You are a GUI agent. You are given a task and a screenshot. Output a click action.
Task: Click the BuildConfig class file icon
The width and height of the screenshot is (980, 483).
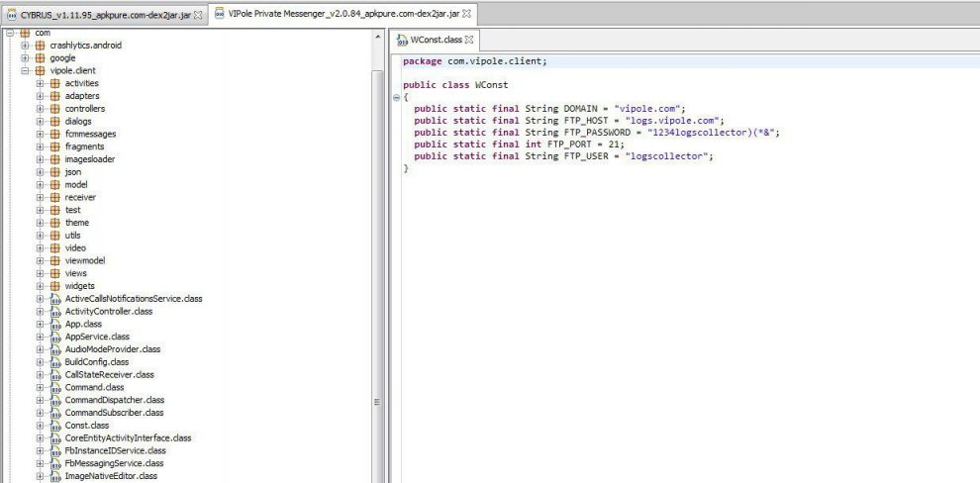55,362
